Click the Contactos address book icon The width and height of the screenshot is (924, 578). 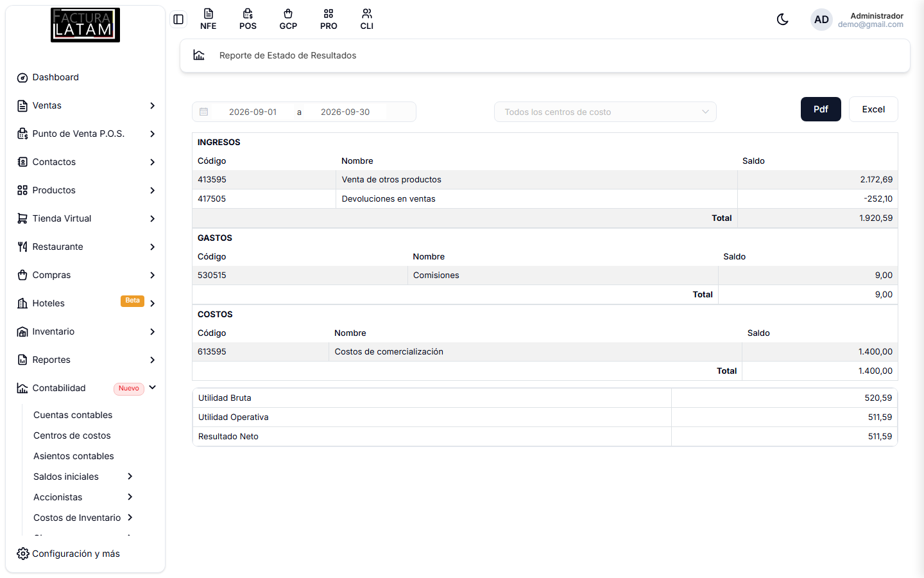click(22, 162)
